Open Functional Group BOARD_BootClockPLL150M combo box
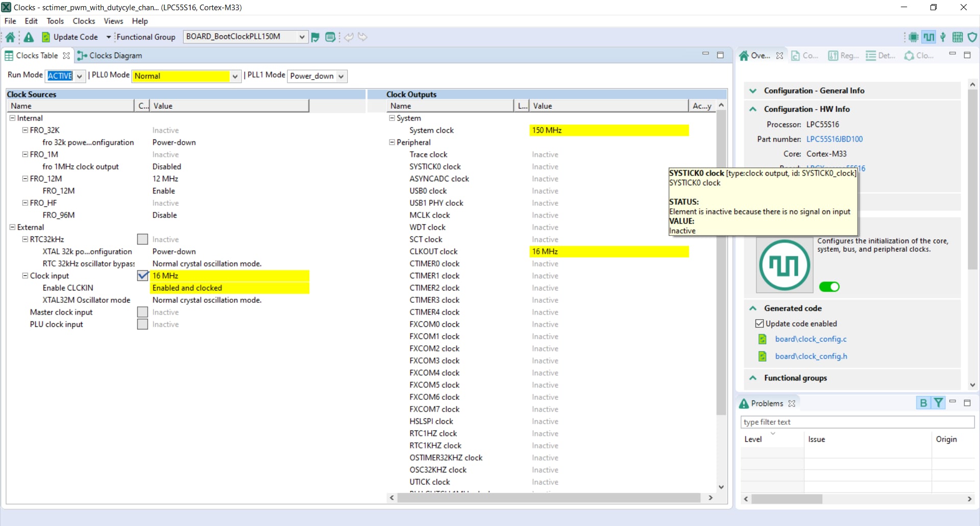 point(245,37)
